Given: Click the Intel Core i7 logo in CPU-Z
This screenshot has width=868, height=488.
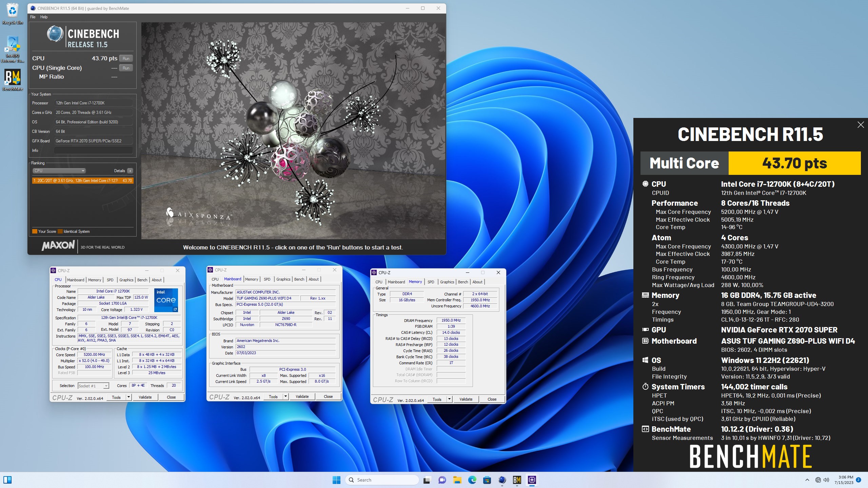Looking at the screenshot, I should click(166, 300).
